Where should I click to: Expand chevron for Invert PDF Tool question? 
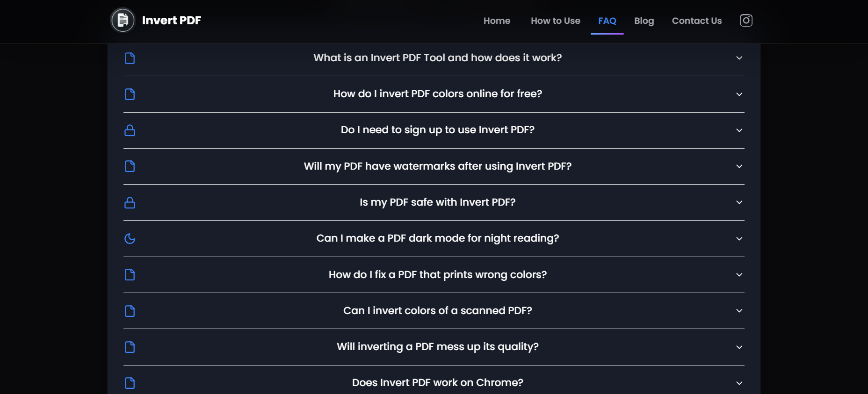(x=739, y=58)
